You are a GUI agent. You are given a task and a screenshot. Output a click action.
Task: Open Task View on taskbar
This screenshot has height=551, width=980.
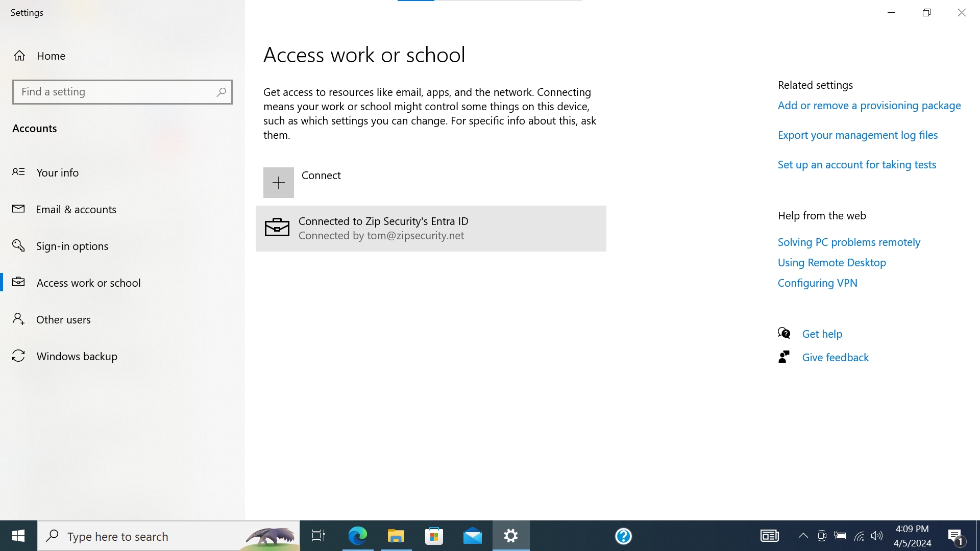pyautogui.click(x=318, y=536)
